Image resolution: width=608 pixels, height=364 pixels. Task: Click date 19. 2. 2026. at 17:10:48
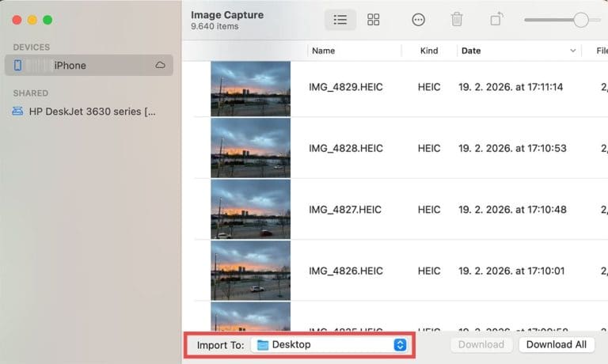[512, 210]
